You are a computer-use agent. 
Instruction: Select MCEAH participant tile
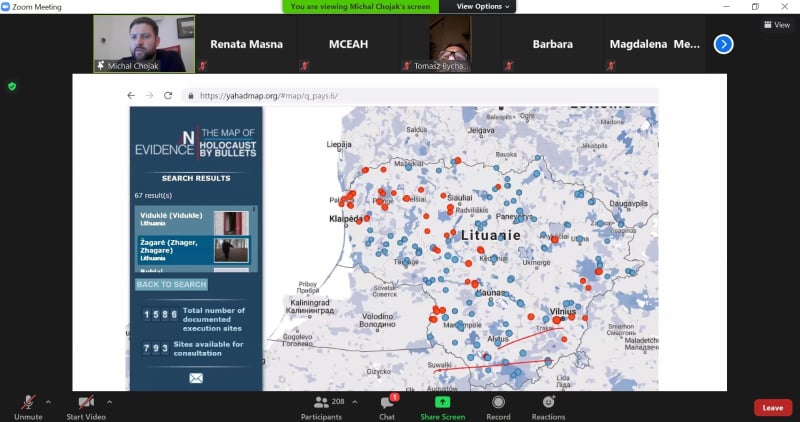pos(348,44)
